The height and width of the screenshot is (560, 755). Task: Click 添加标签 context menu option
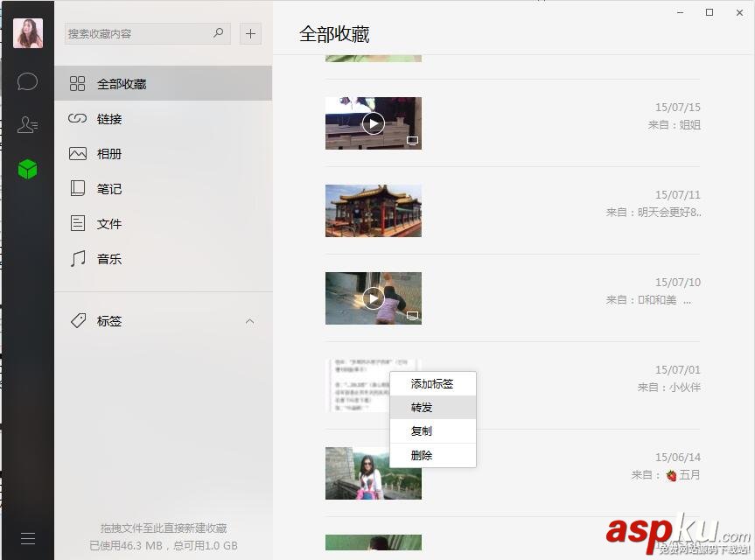point(432,383)
